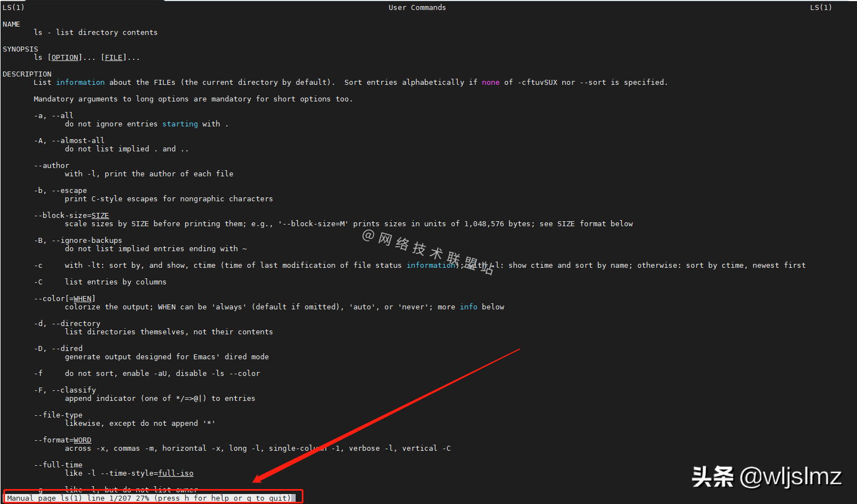Click the underlined 'WORD' in '--format=WORD'
The width and height of the screenshot is (857, 504).
tap(82, 440)
